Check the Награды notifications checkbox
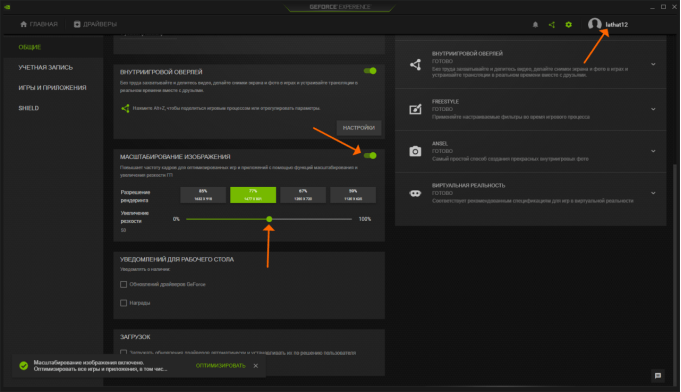 tap(123, 303)
